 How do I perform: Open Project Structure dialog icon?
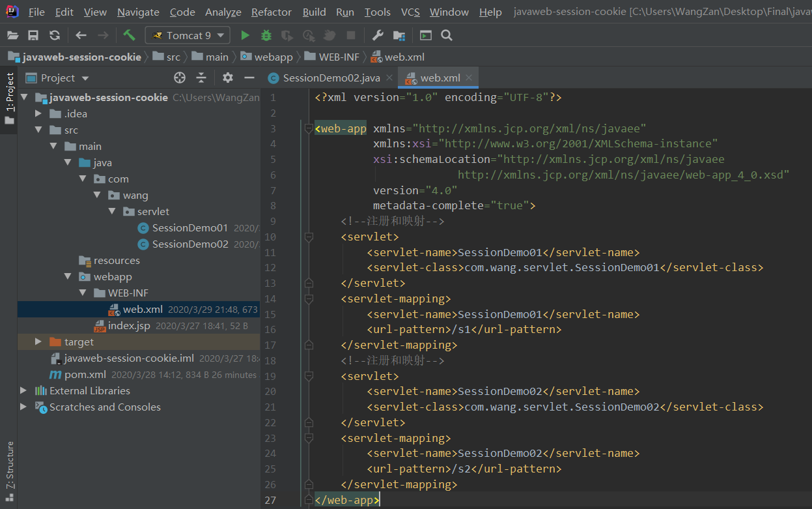(399, 35)
